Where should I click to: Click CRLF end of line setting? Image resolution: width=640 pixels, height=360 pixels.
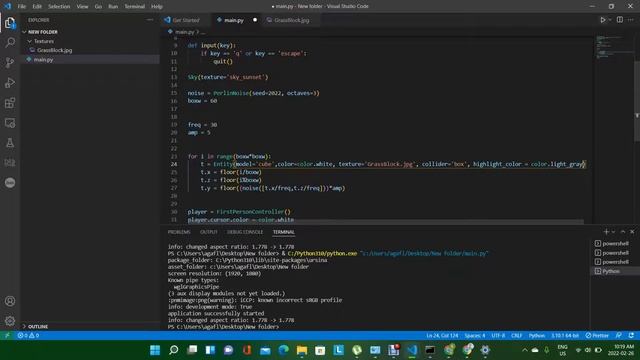516,336
